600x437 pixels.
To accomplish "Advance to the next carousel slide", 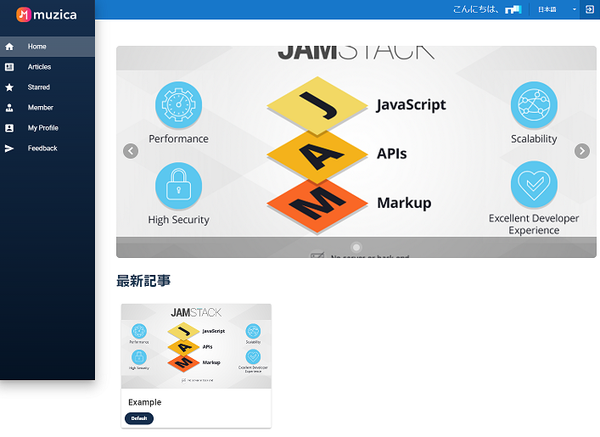I will (582, 151).
